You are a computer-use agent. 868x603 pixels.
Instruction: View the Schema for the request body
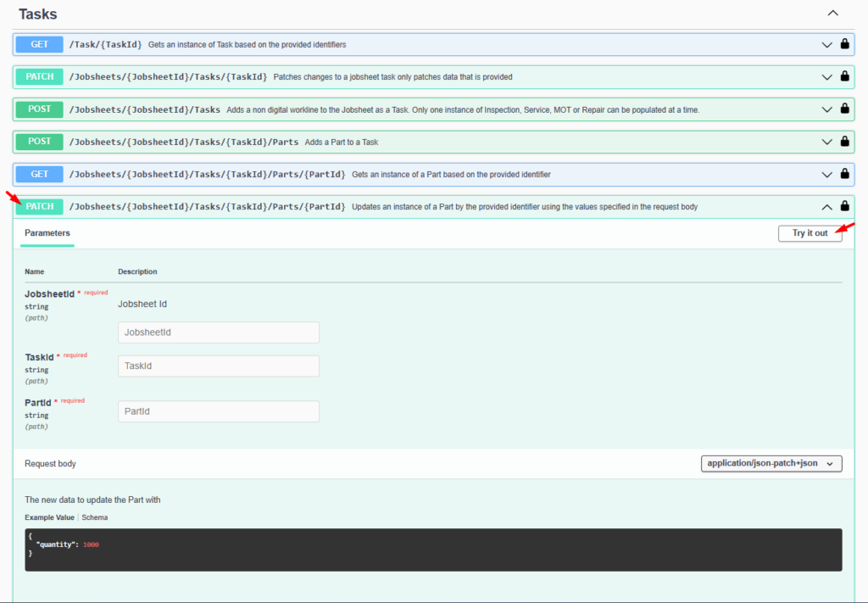(94, 516)
